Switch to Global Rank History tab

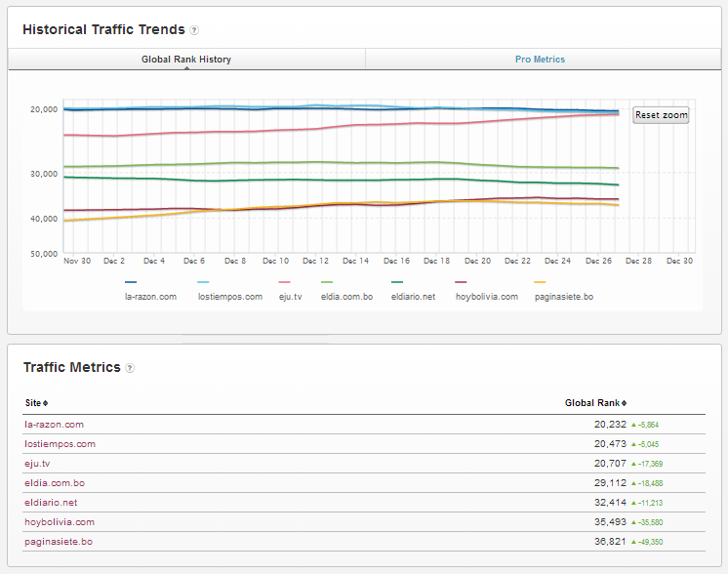tap(186, 60)
